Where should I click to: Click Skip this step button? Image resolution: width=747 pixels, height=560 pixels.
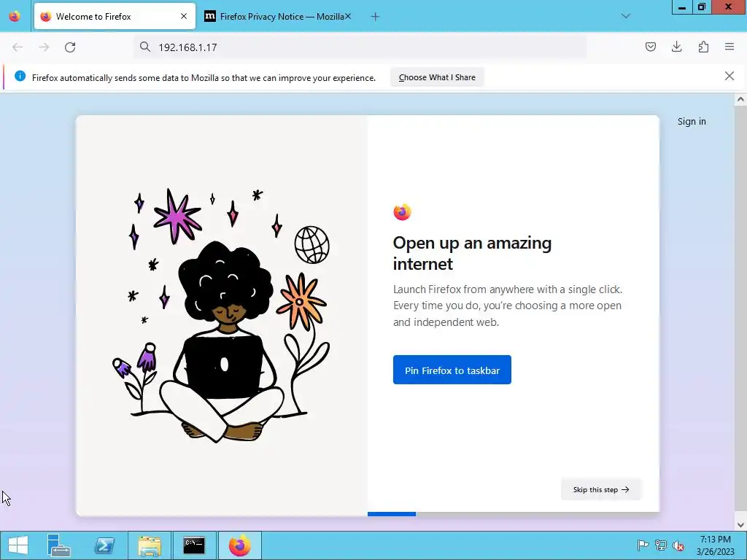601,489
